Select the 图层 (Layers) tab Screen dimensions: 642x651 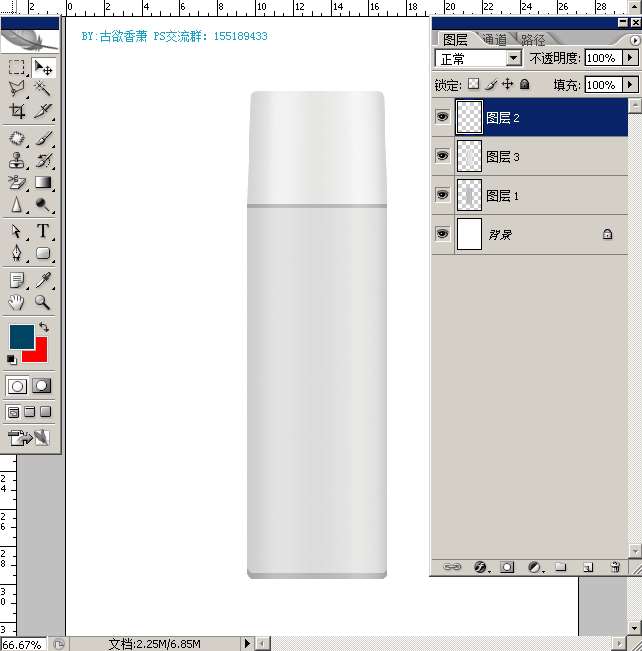[x=455, y=40]
